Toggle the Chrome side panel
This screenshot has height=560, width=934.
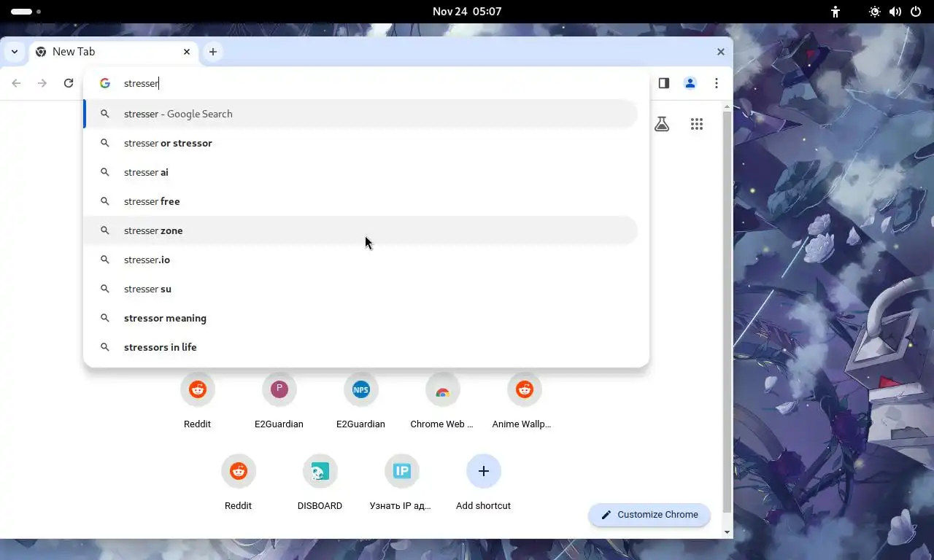tap(664, 83)
